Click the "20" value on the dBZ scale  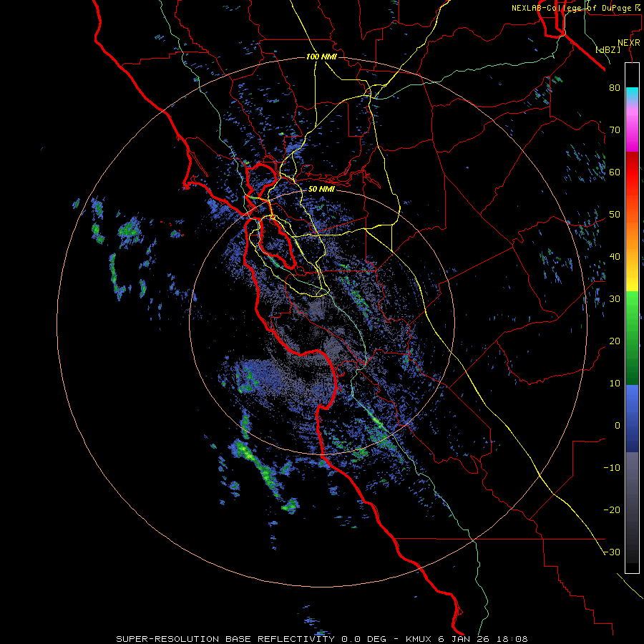[615, 341]
